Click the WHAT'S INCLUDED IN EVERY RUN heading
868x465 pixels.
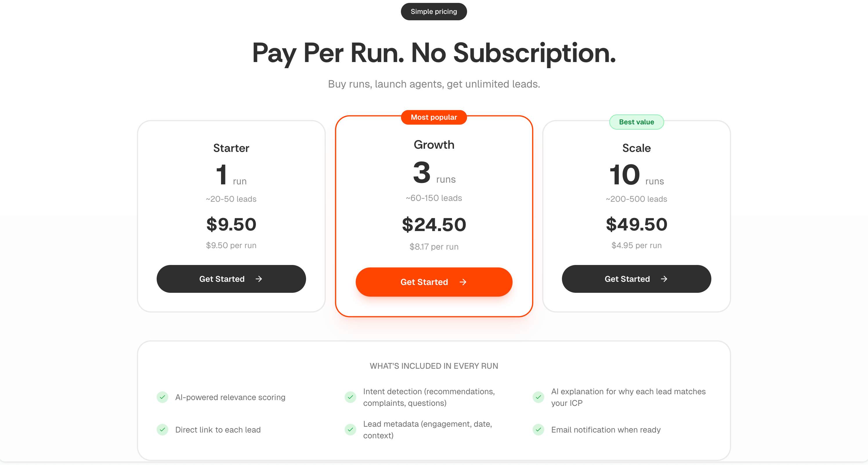click(434, 366)
